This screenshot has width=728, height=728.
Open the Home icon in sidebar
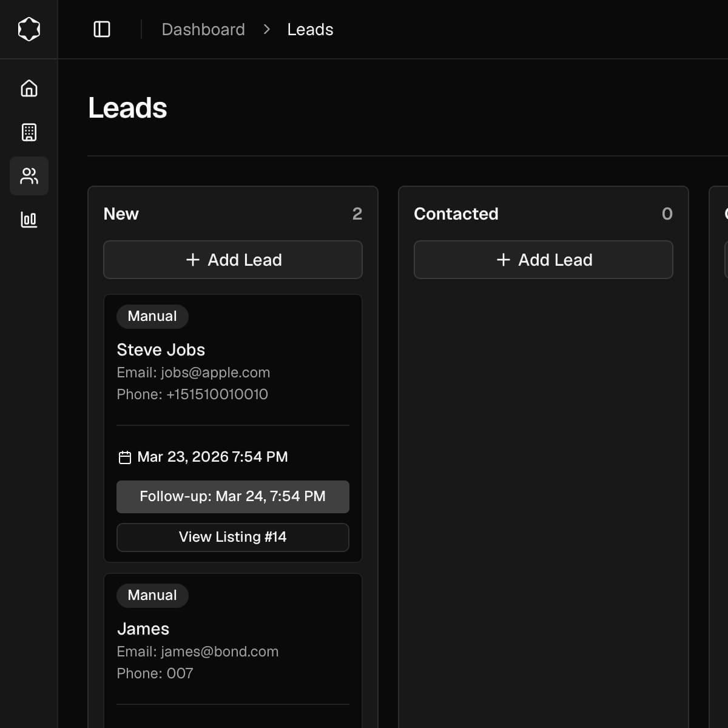click(x=29, y=89)
